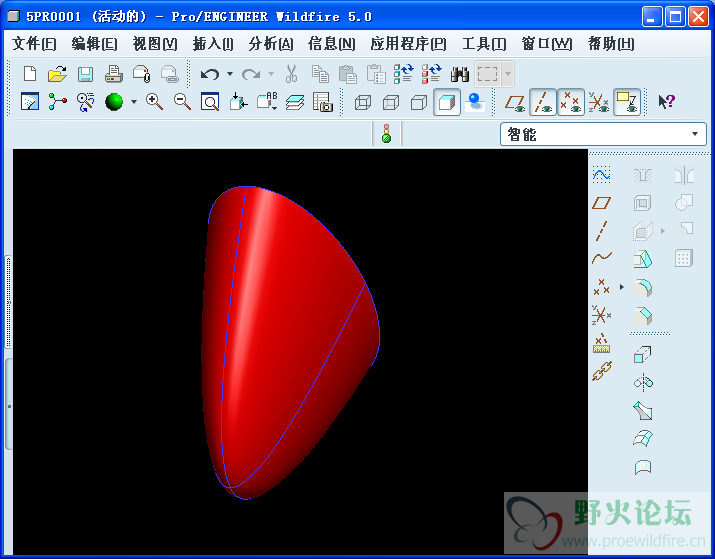
Task: Select the Coordinate System tool in the right toolbar
Action: 601,315
